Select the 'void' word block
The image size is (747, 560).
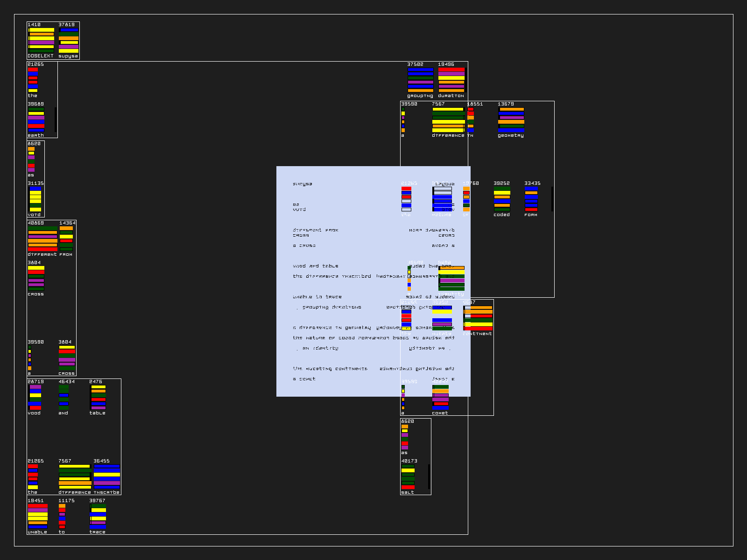pos(35,199)
